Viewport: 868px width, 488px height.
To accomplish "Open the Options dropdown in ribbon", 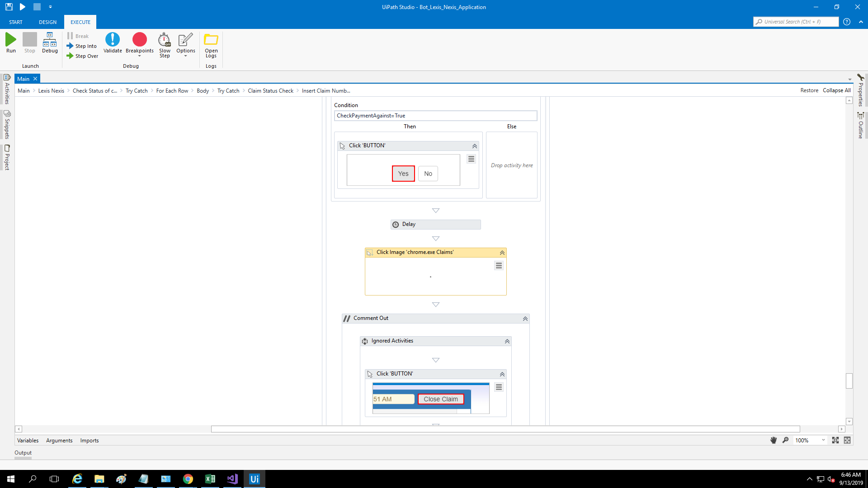I will pyautogui.click(x=185, y=56).
